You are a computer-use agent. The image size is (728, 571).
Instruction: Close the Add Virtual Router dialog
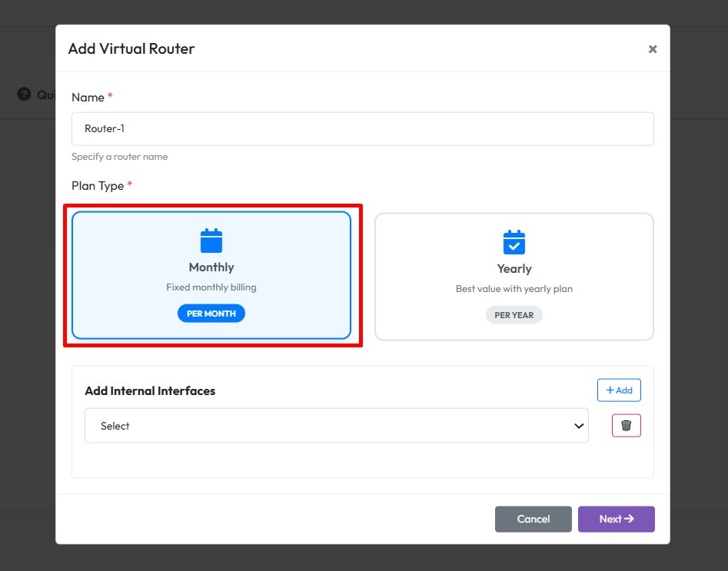(652, 49)
